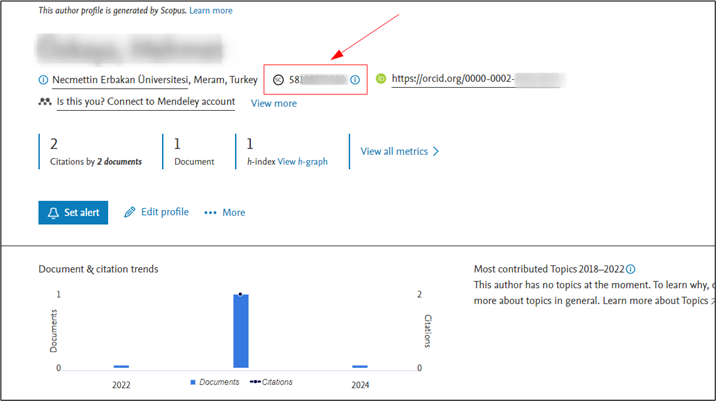The image size is (716, 401).
Task: Click the small 2024 documents bar
Action: [360, 366]
